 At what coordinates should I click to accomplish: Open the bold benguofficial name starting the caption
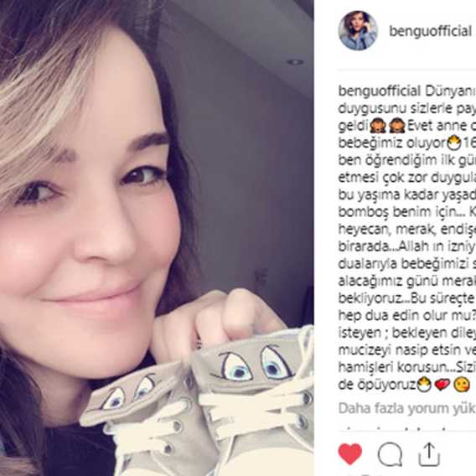click(380, 91)
